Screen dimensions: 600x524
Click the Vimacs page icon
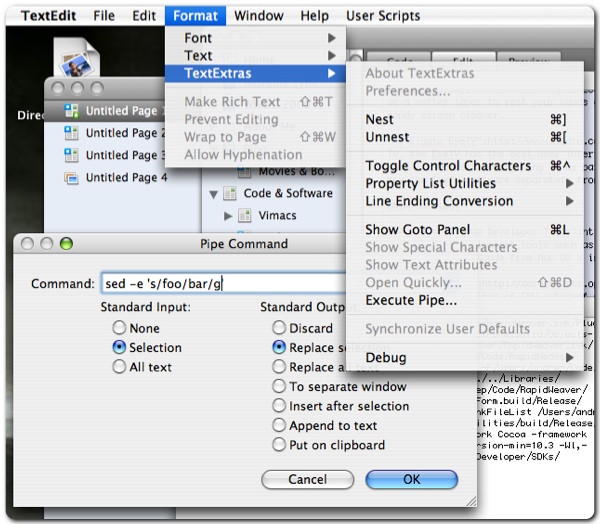click(x=245, y=215)
